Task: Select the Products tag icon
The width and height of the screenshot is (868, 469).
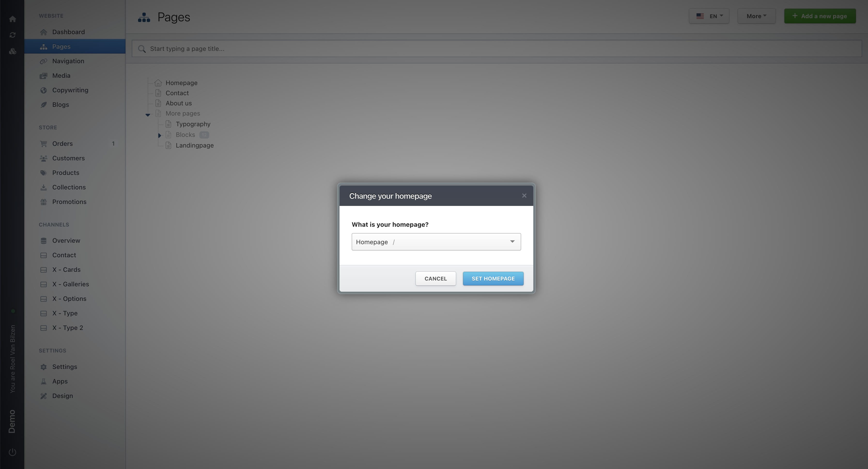Action: [x=44, y=172]
